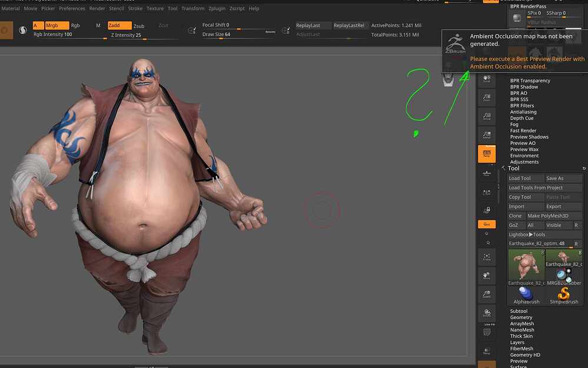
Task: Toggle the A button in top shelf
Action: coord(38,25)
